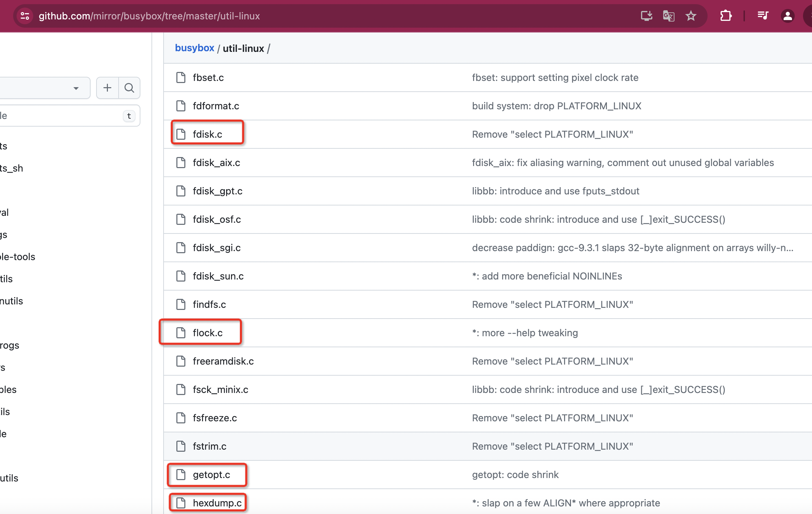The image size is (812, 514).
Task: Open commit 'fdisk_aix: fix aliasing warning'
Action: click(x=623, y=163)
